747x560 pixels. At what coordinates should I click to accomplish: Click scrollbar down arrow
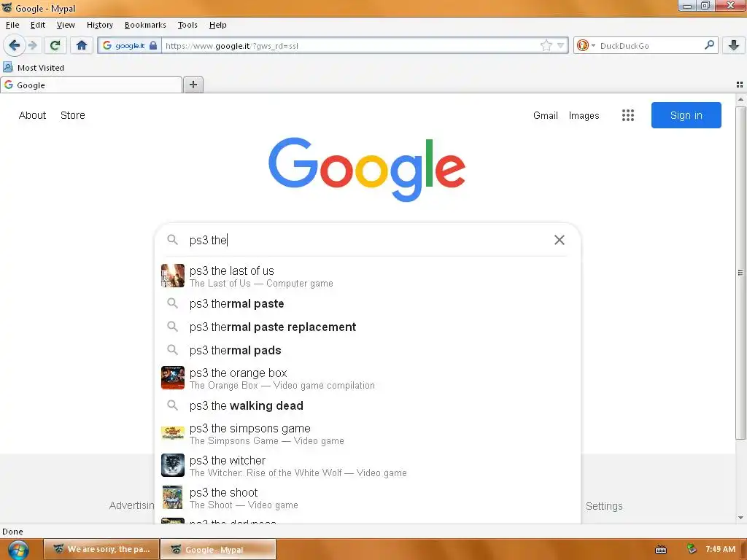click(x=740, y=518)
